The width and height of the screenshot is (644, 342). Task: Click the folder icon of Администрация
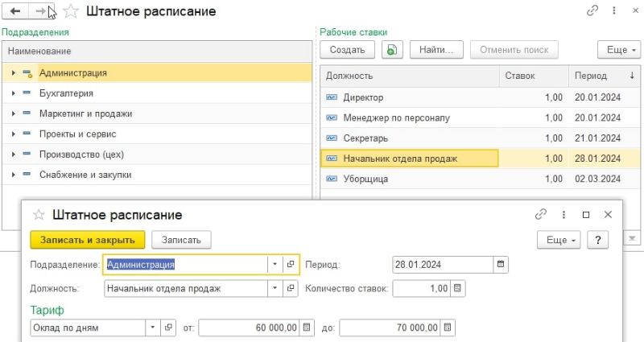click(27, 73)
